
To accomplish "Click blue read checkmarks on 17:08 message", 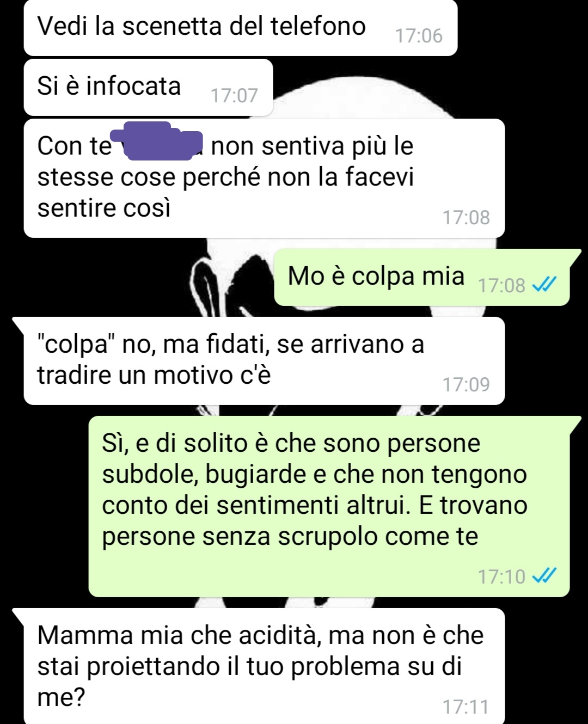I will 544,285.
